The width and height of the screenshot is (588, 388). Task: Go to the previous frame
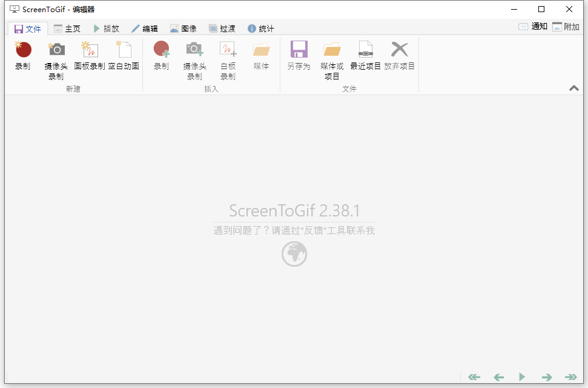pos(498,376)
